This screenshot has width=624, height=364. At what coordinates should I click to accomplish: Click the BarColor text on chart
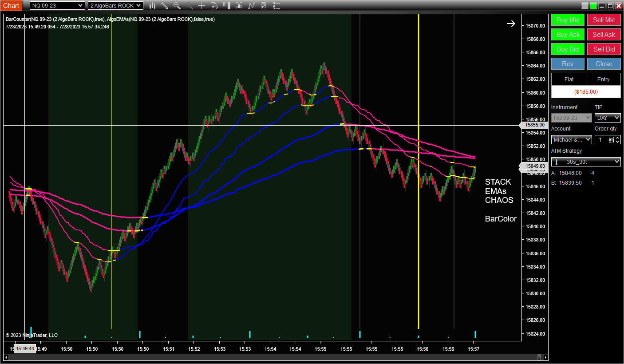click(501, 219)
